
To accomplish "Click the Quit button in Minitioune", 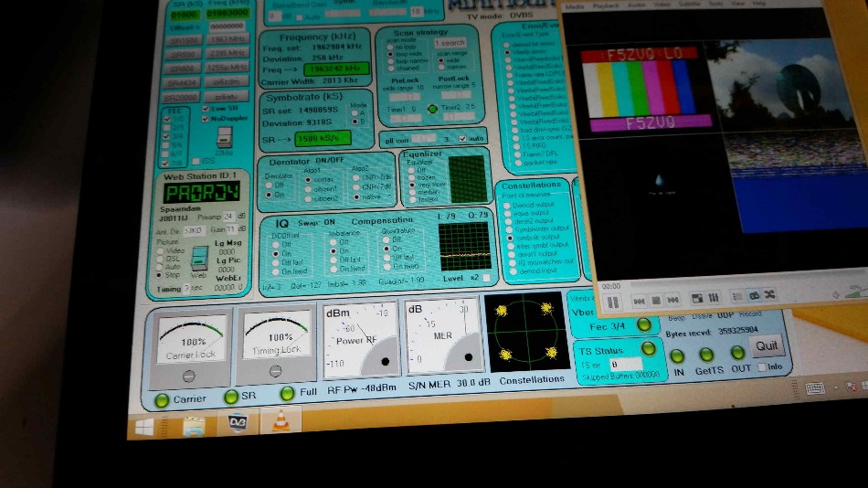I will [x=767, y=346].
